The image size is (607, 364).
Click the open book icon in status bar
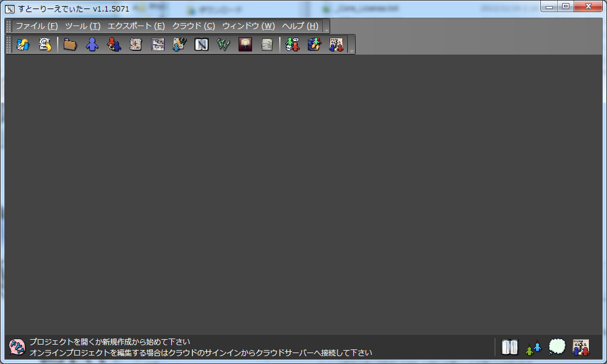(510, 347)
